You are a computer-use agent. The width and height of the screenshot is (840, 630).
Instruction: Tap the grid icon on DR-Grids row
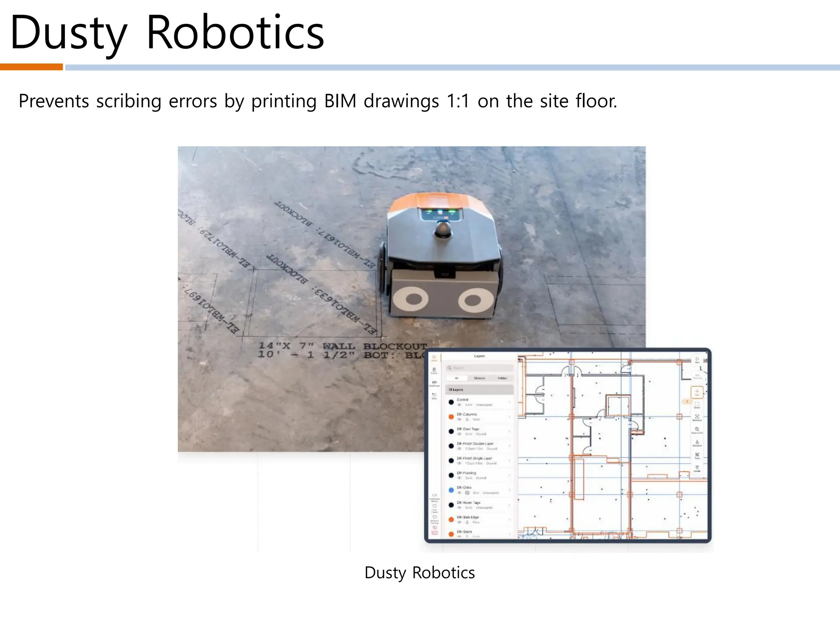pos(467,493)
